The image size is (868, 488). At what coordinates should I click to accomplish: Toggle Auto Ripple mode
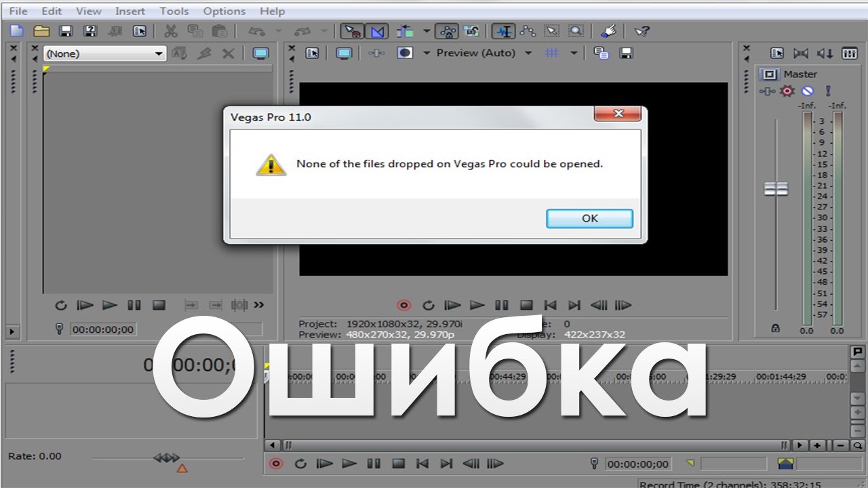click(406, 30)
